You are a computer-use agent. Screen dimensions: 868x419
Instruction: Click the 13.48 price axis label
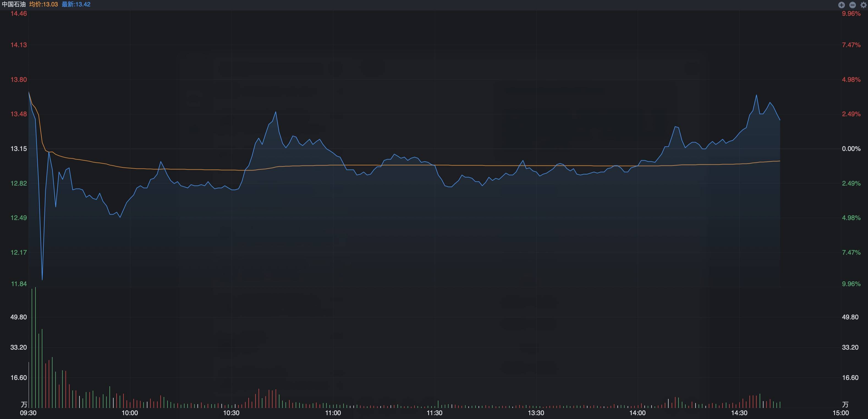tap(18, 114)
